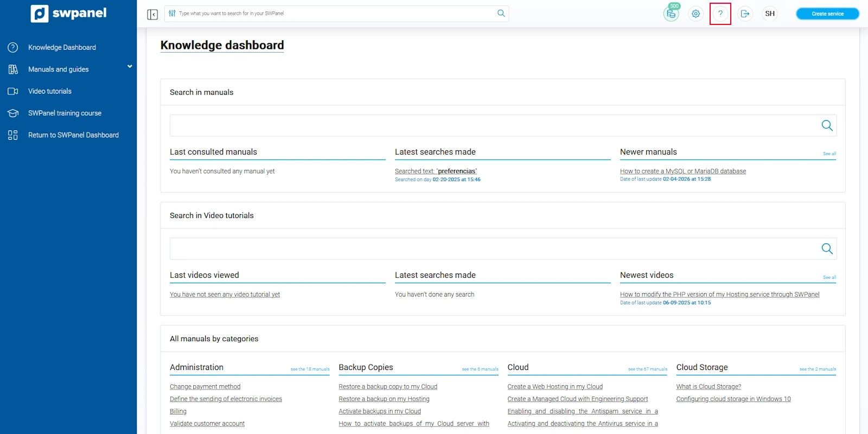
Task: Open SWPanel training course menu item
Action: 65,113
